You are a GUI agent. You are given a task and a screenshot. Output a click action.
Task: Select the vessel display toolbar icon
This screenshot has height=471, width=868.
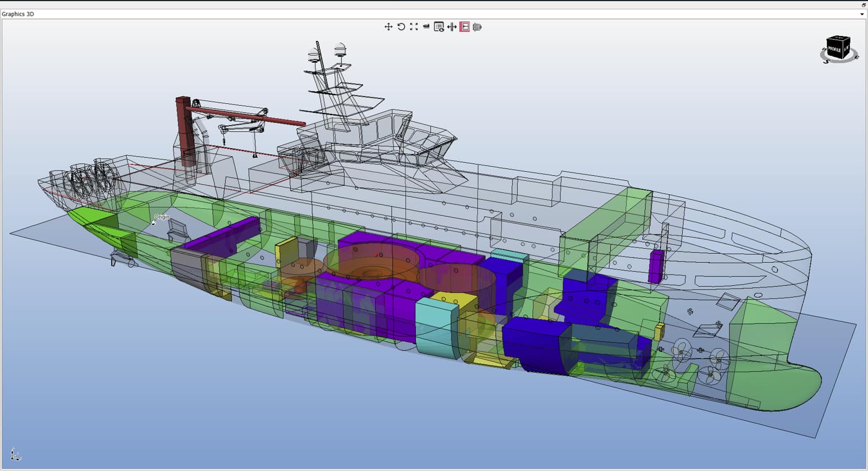click(426, 26)
